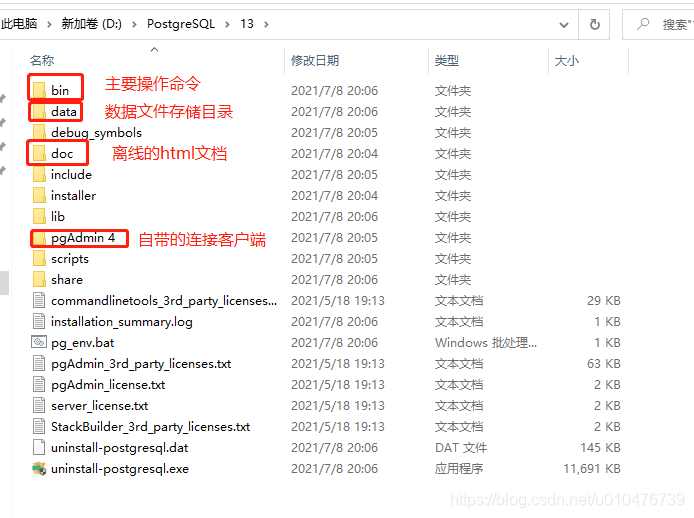Select installation_summary.log file name
Viewport: 694px width, 518px height.
tap(122, 322)
